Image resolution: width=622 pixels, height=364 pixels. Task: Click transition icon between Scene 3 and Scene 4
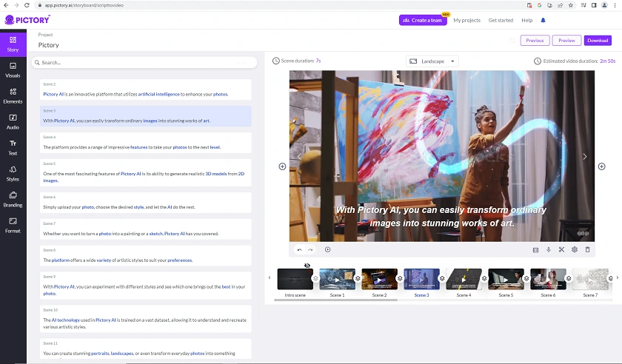442,278
